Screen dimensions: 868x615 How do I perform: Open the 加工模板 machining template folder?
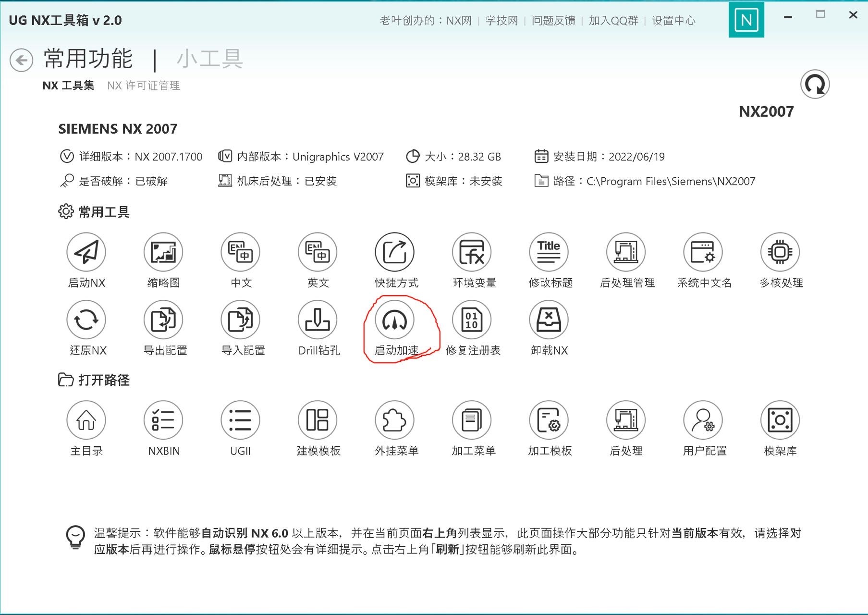tap(549, 420)
